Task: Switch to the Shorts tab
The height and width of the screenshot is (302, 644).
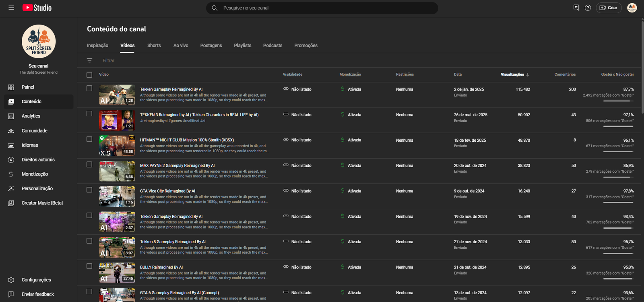Action: tap(154, 46)
